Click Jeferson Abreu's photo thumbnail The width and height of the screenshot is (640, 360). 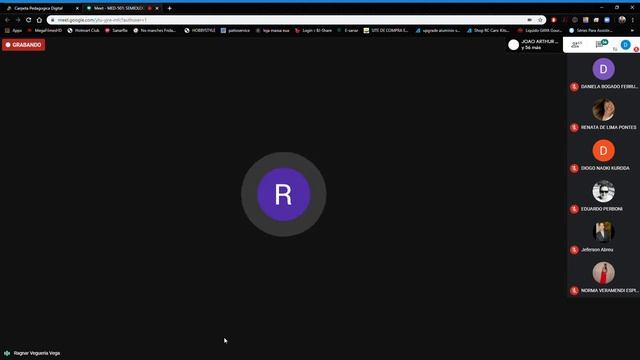[603, 232]
